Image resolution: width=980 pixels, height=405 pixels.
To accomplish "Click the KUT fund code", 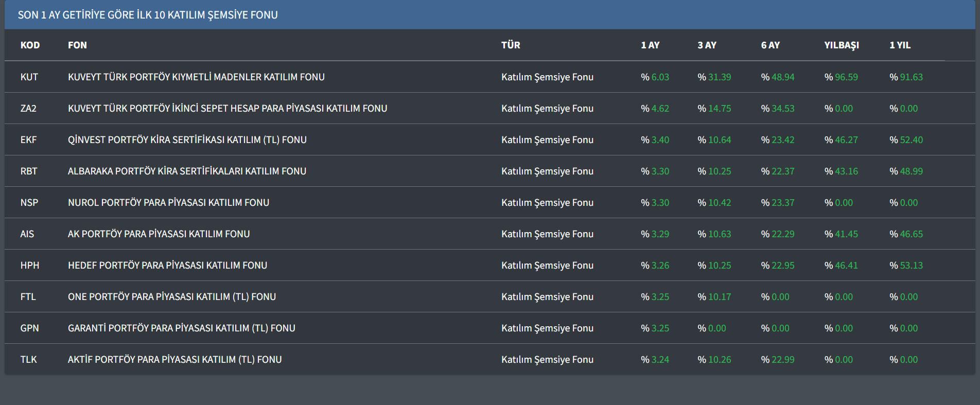I will pyautogui.click(x=29, y=77).
